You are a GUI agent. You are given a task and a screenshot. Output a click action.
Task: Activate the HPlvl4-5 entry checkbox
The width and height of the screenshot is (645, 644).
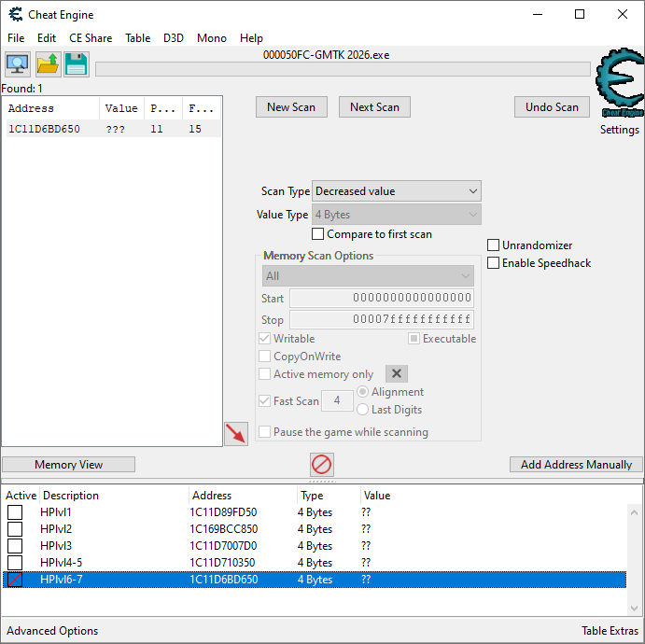15,563
